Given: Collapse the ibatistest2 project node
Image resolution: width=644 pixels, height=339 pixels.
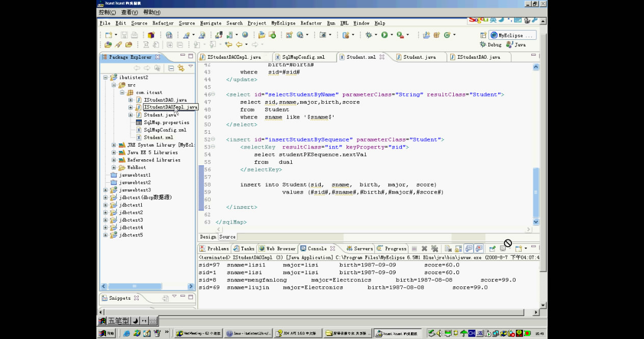Looking at the screenshot, I should (x=106, y=78).
